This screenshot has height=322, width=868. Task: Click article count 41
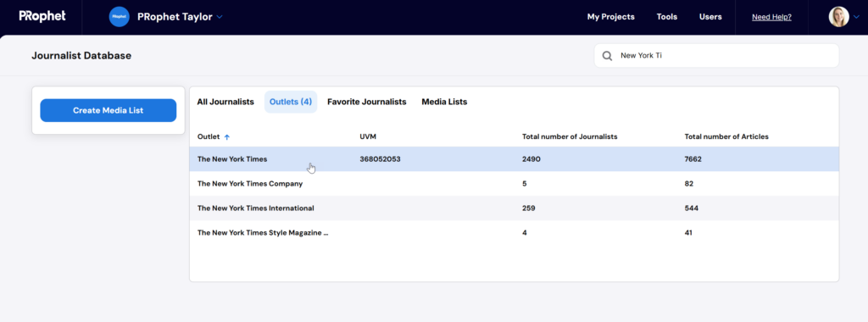tap(688, 233)
